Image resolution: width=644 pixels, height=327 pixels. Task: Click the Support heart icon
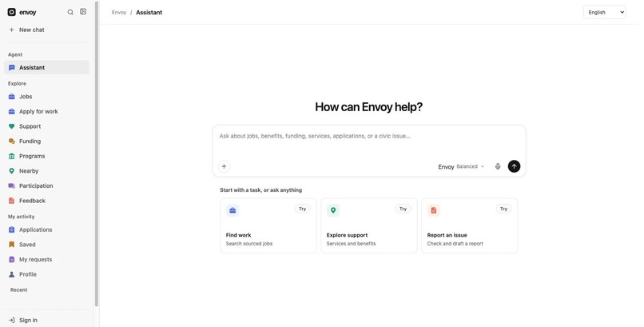pyautogui.click(x=11, y=126)
